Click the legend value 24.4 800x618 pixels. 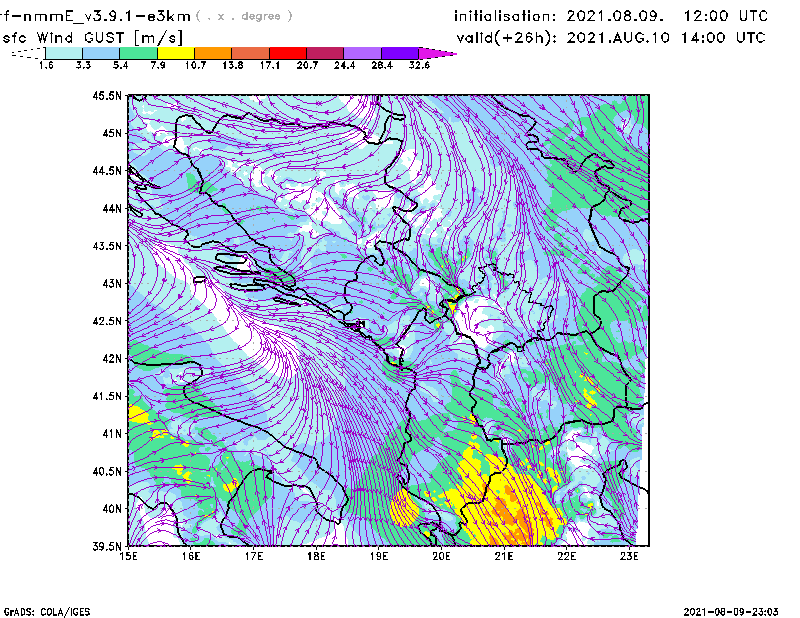[344, 65]
